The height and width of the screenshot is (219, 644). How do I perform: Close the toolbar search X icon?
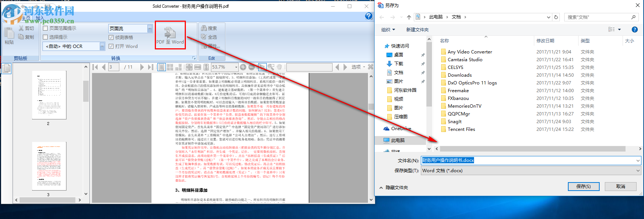(371, 67)
